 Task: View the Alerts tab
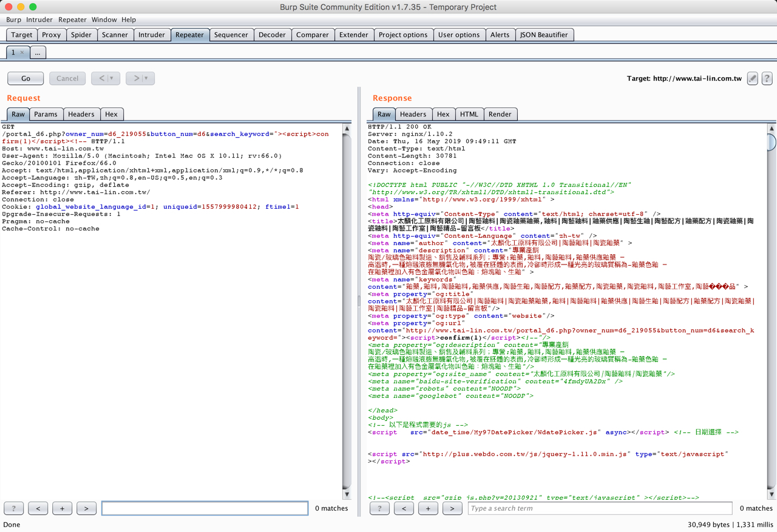500,35
